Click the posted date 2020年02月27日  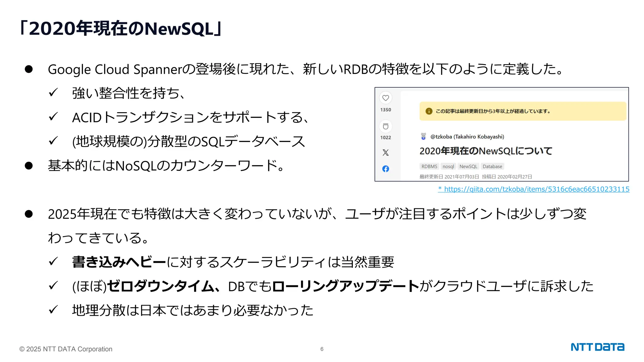pos(515,177)
